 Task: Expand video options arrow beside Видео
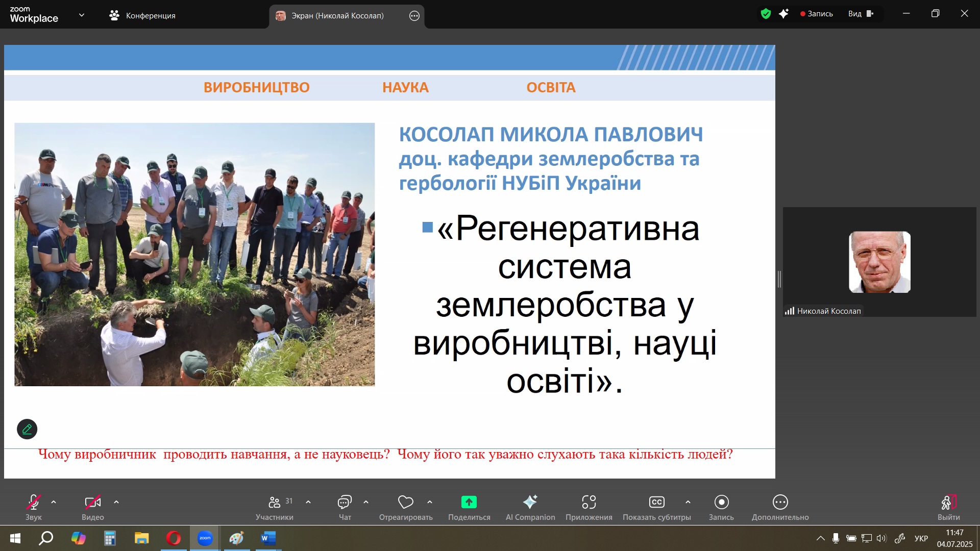click(x=116, y=502)
